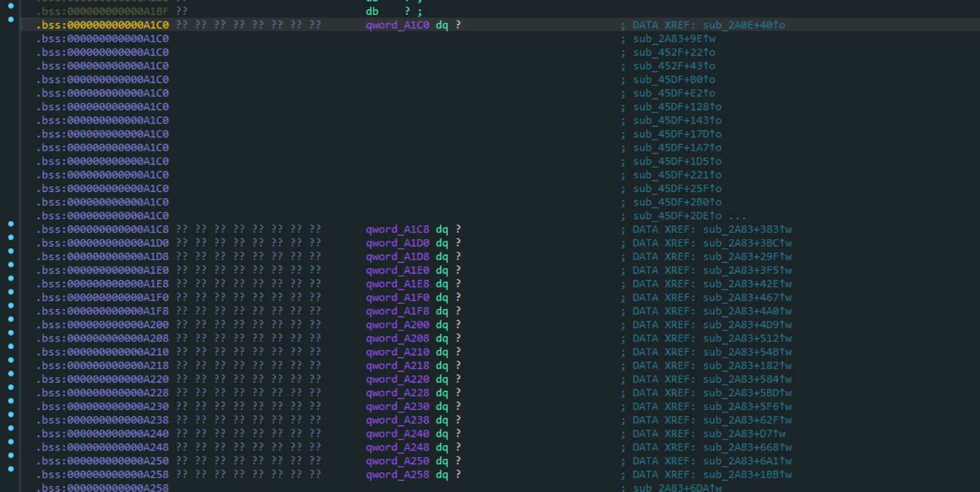Select the qword_A230 variable name
Viewport: 980px width, 492px height.
point(397,406)
